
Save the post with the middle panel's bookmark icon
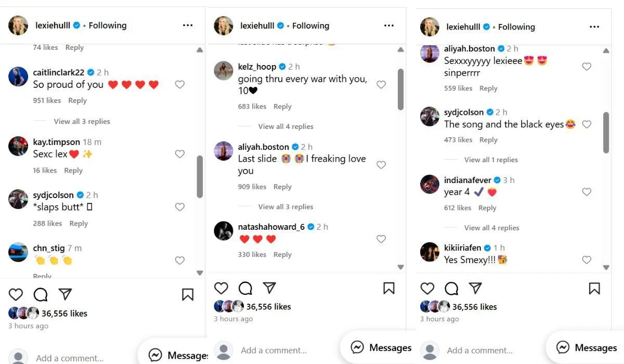[389, 288]
